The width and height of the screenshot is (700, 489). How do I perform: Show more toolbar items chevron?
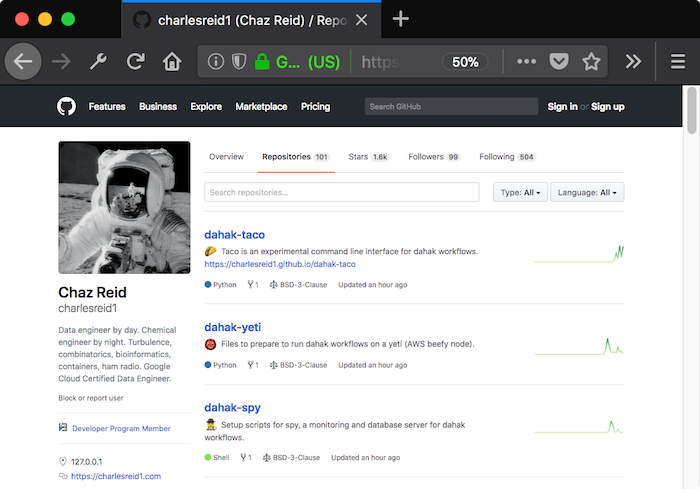click(x=633, y=62)
